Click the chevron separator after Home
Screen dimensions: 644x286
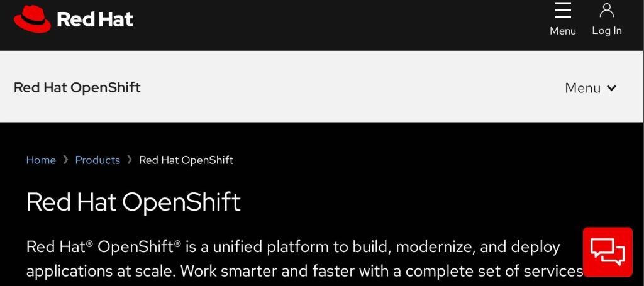[x=65, y=160]
